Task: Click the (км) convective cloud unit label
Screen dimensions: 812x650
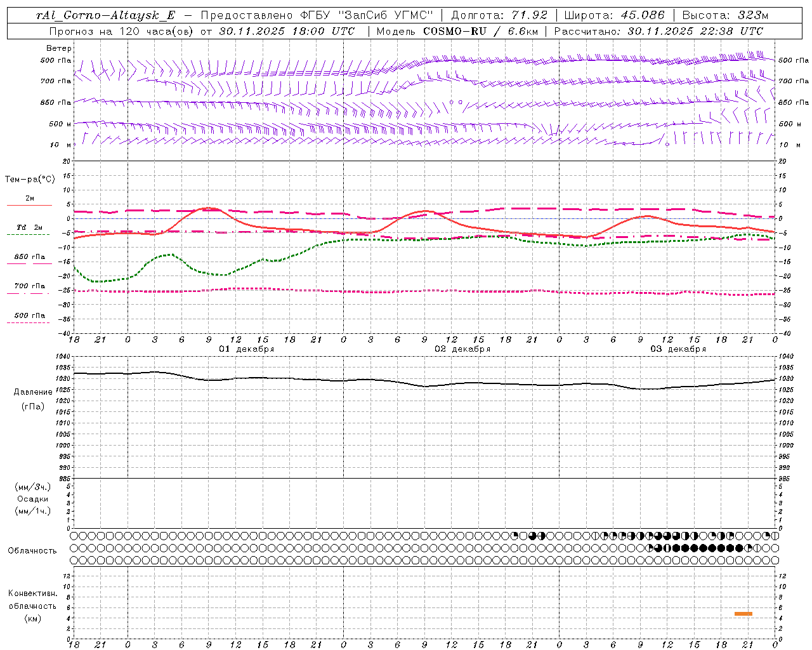Action: click(33, 618)
